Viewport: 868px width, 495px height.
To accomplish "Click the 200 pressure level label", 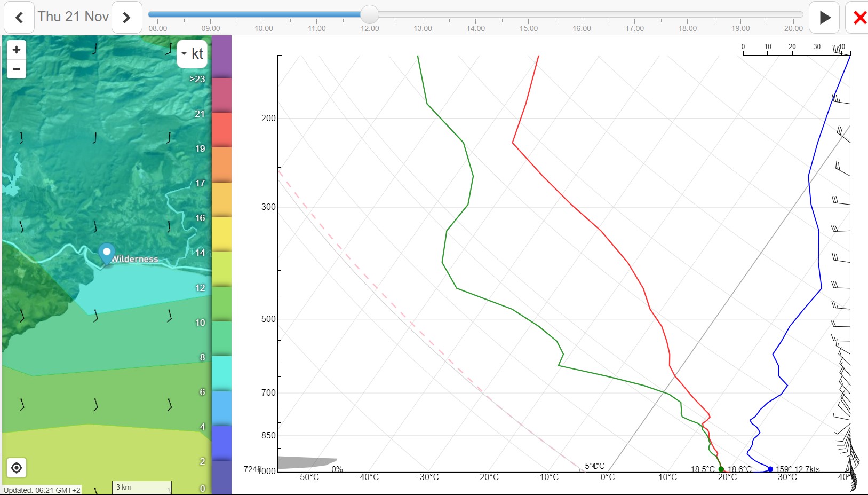I will tap(268, 118).
